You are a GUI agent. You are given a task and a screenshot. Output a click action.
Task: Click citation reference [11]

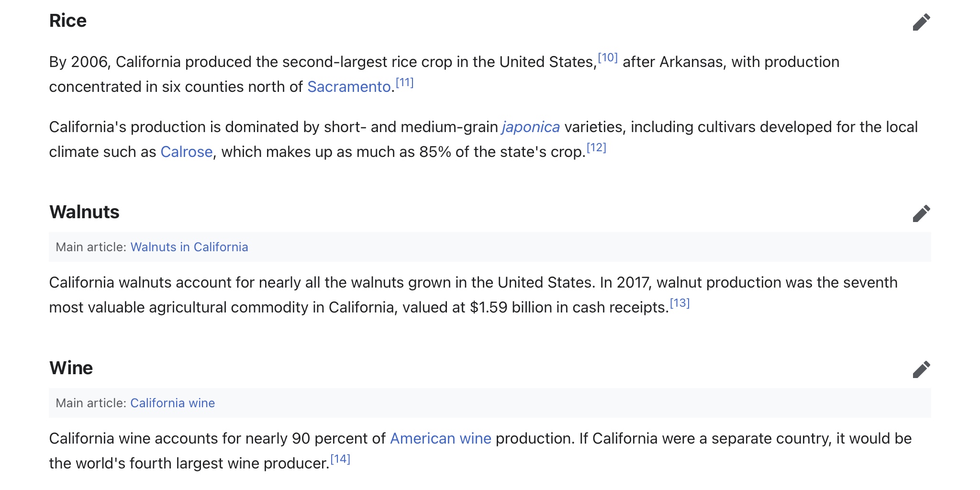[x=405, y=83]
